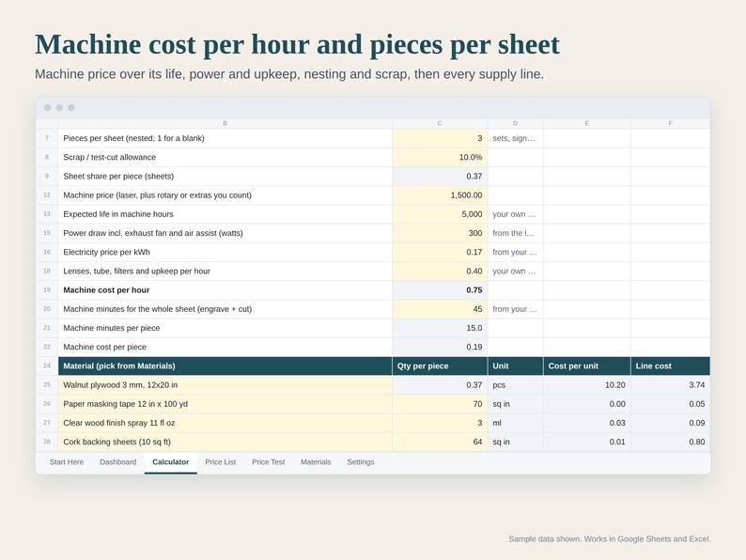Viewport: 746px width, 560px height.
Task: Click the Unit header cell
Action: pyautogui.click(x=515, y=366)
